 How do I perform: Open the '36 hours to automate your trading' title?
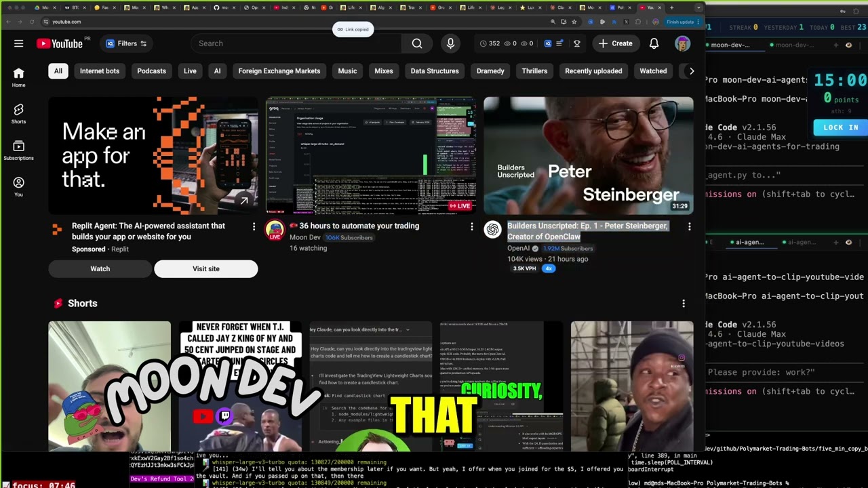[x=354, y=226]
